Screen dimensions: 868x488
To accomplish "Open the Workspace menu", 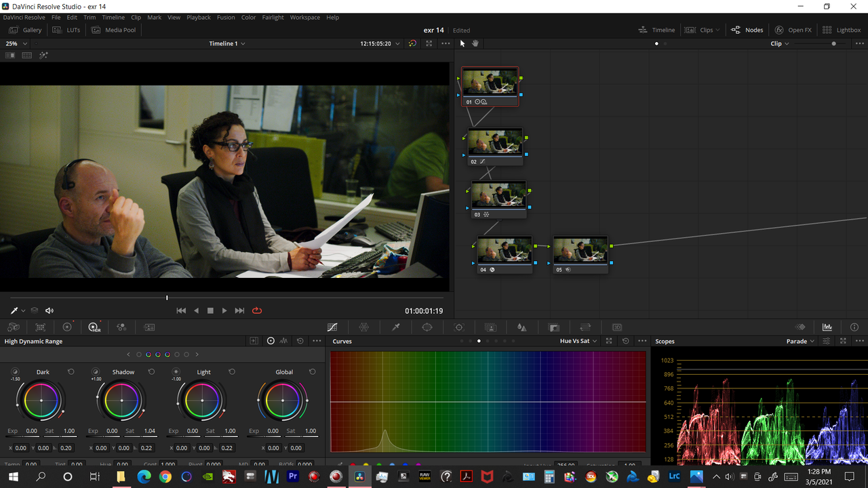I will click(304, 17).
